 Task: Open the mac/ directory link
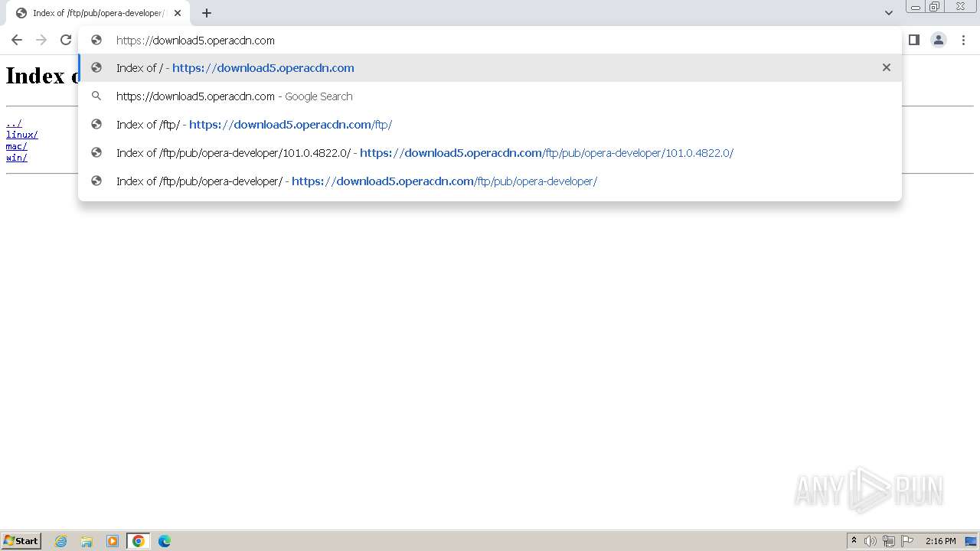pyautogui.click(x=17, y=146)
